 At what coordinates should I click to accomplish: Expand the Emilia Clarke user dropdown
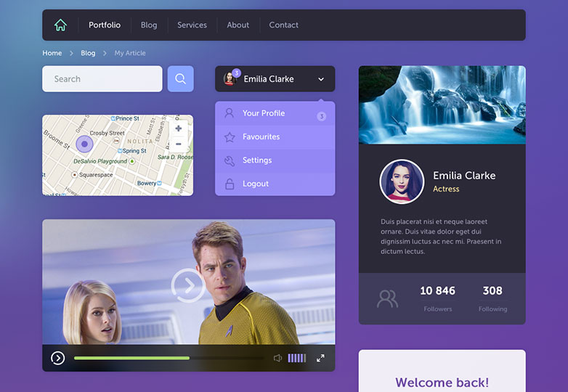coord(320,79)
